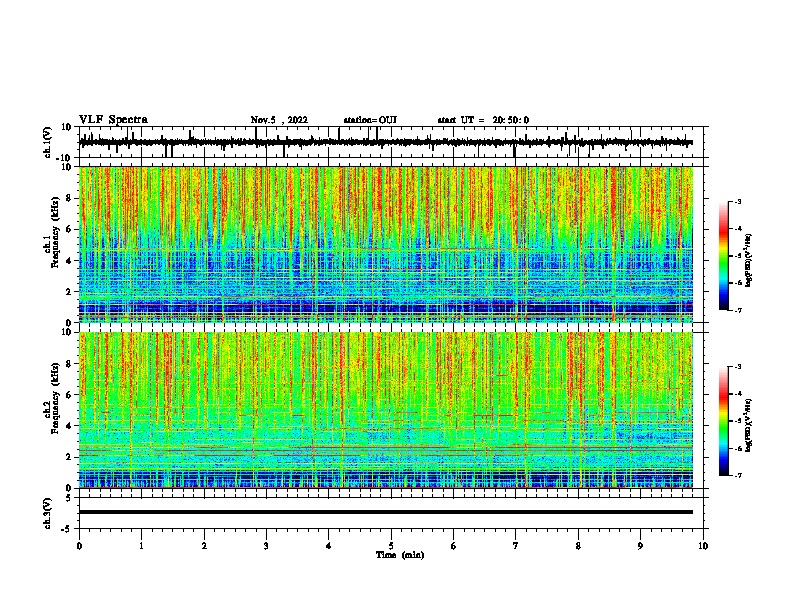Image resolution: width=792 pixels, height=612 pixels.
Task: Click the time axis tick label '1'
Action: (141, 546)
